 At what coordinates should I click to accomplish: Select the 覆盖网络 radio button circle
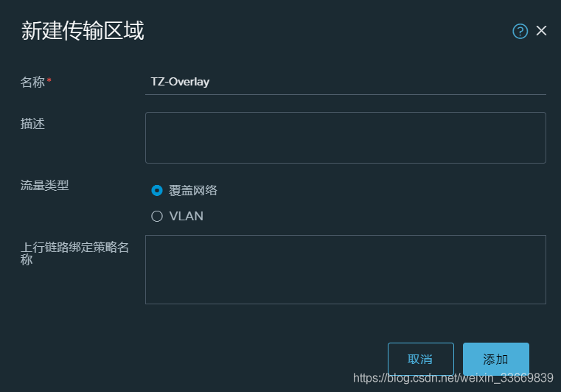tap(157, 190)
